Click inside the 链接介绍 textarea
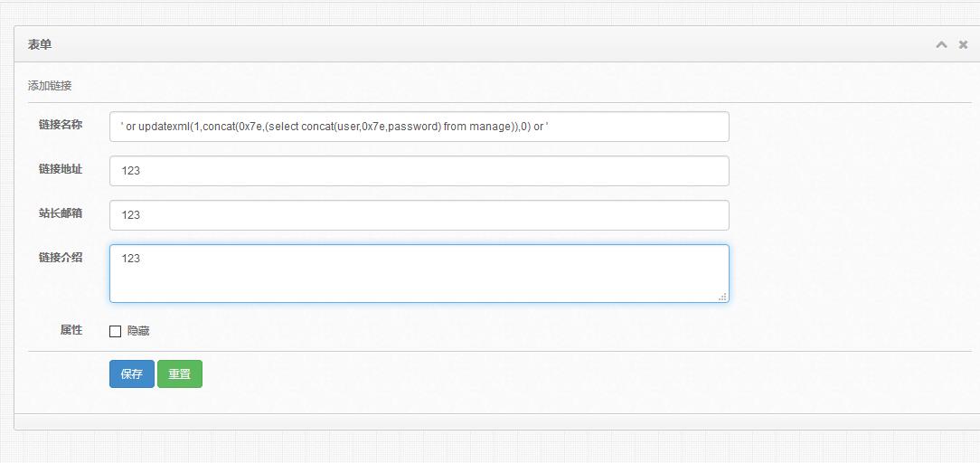Viewport: 980px width, 463px height. coord(419,274)
